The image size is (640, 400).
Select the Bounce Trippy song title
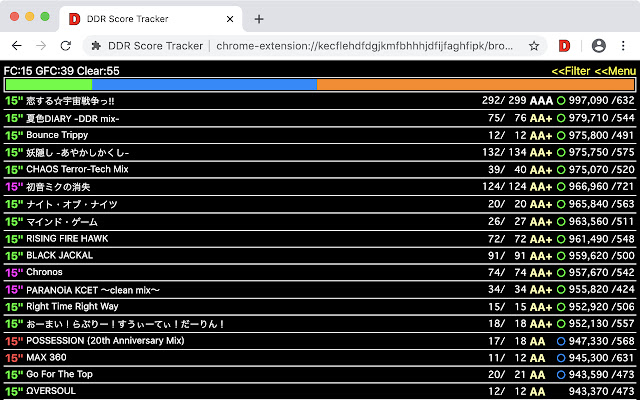[x=57, y=135]
